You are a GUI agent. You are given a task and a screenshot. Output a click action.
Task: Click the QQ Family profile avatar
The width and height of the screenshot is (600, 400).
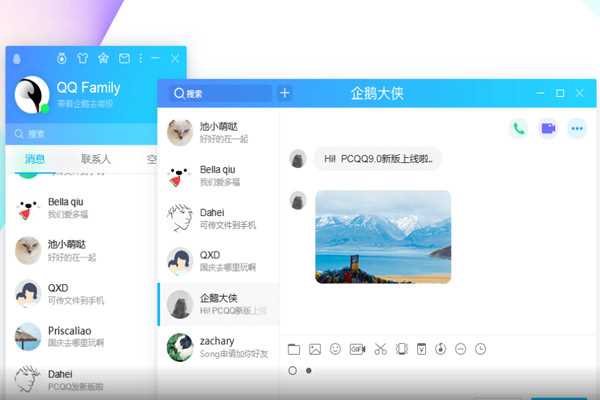point(32,94)
